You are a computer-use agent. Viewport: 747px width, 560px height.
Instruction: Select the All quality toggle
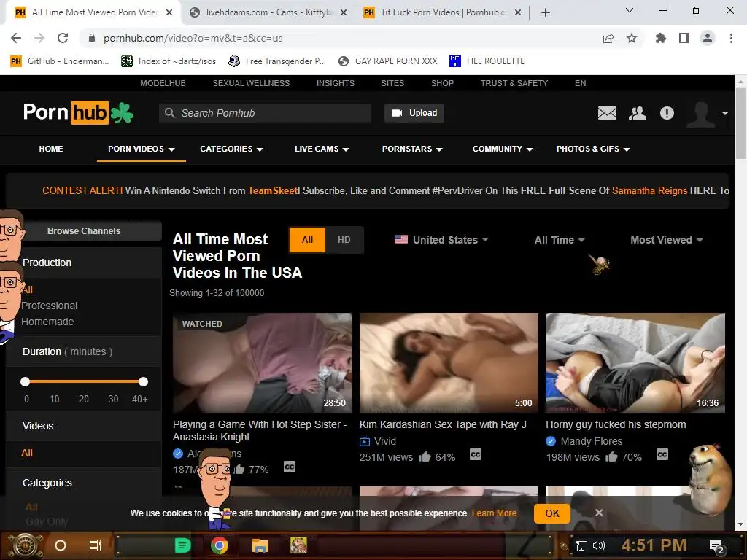click(x=307, y=239)
